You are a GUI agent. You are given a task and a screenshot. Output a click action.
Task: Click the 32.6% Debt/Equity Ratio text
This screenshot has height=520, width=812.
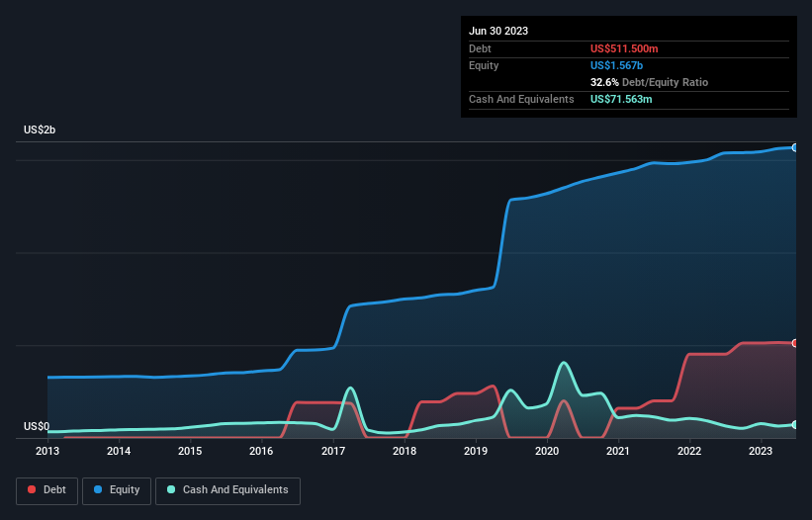click(x=649, y=82)
